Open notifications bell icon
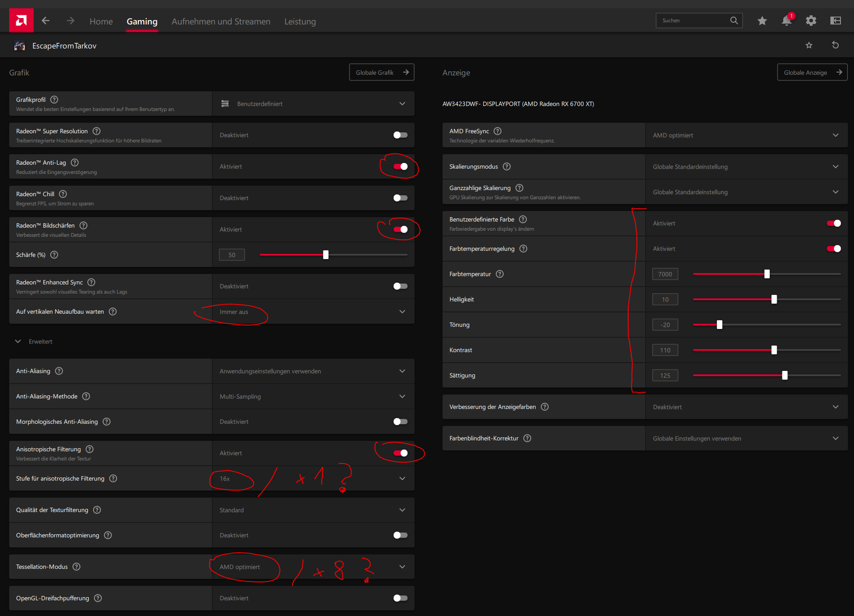Image resolution: width=854 pixels, height=616 pixels. coord(786,21)
